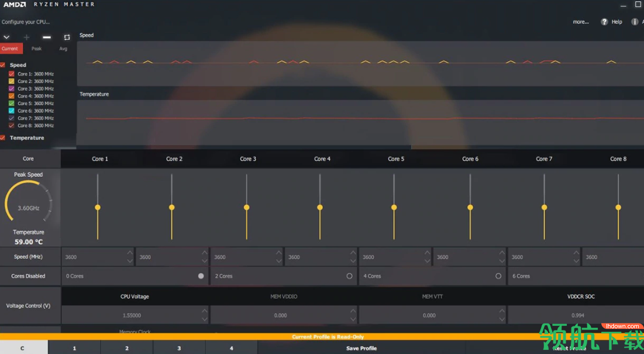The image size is (644, 354).
Task: Toggle Core 5: 3600 MHz checkbox
Action: pyautogui.click(x=12, y=104)
